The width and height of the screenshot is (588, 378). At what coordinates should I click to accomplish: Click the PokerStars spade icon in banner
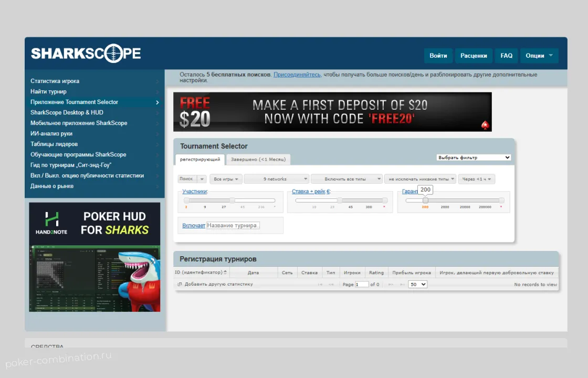485,125
